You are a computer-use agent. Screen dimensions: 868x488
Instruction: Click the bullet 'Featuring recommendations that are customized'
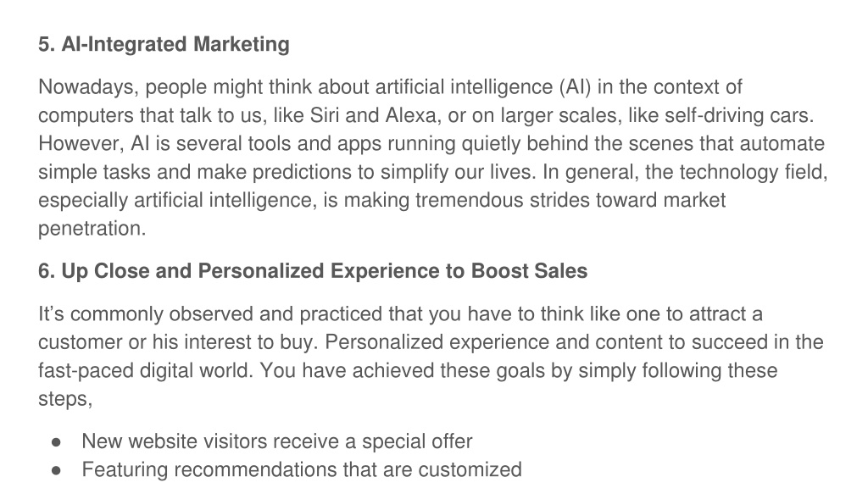(x=302, y=469)
